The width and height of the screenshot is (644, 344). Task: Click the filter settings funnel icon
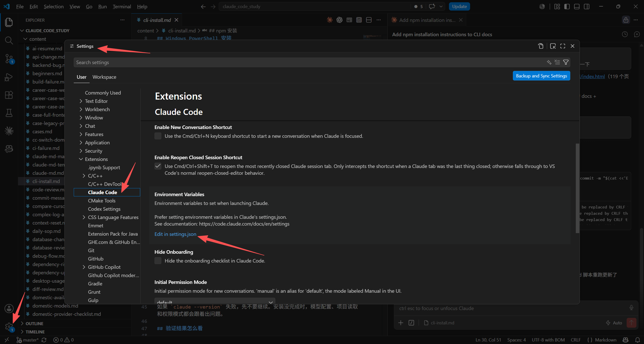(x=566, y=62)
